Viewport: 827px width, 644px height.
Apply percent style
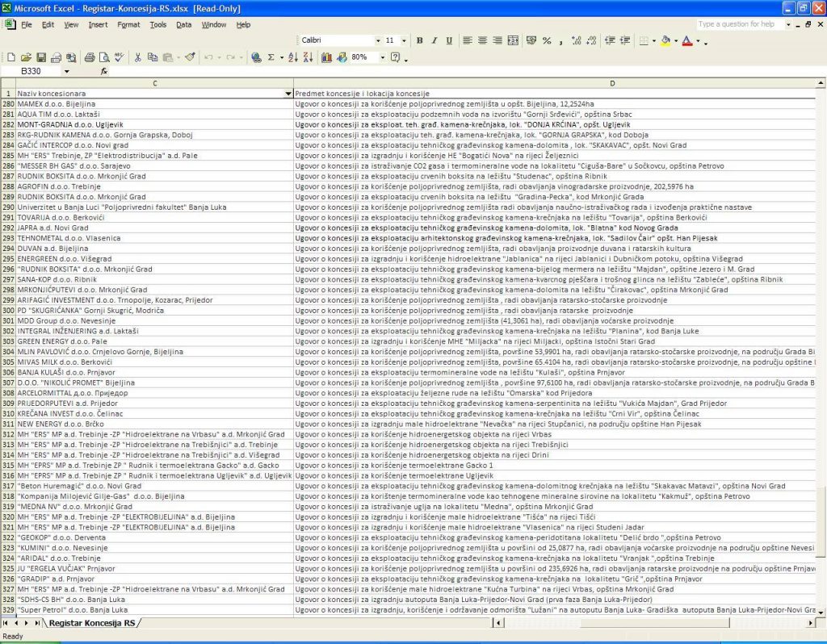(x=547, y=40)
